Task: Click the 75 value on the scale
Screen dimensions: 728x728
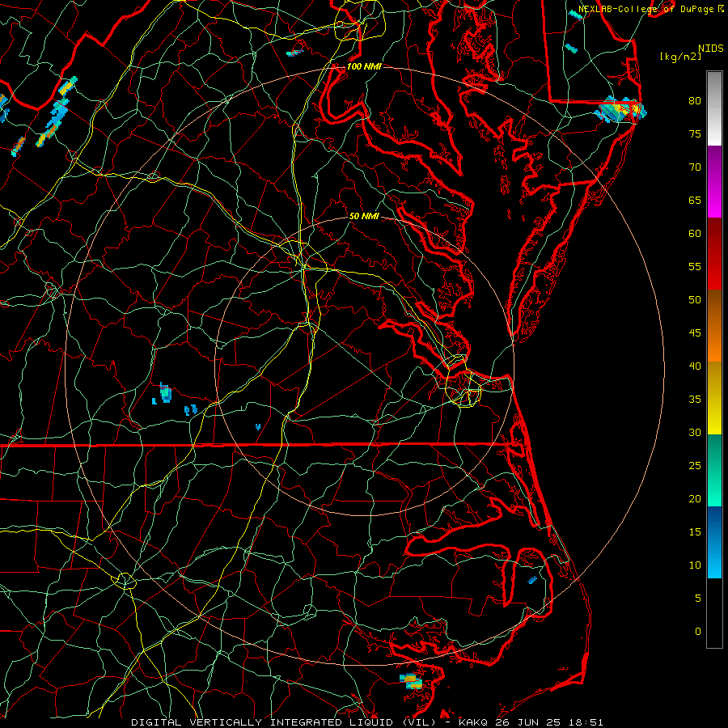Action: pos(695,133)
